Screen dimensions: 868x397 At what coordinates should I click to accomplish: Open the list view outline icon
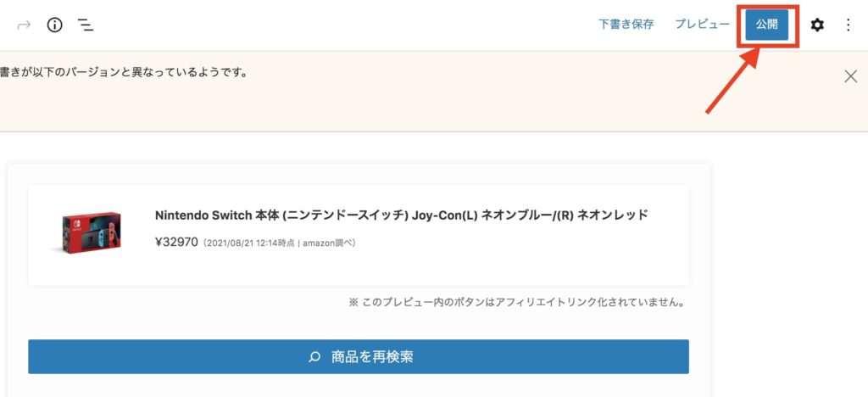[86, 25]
